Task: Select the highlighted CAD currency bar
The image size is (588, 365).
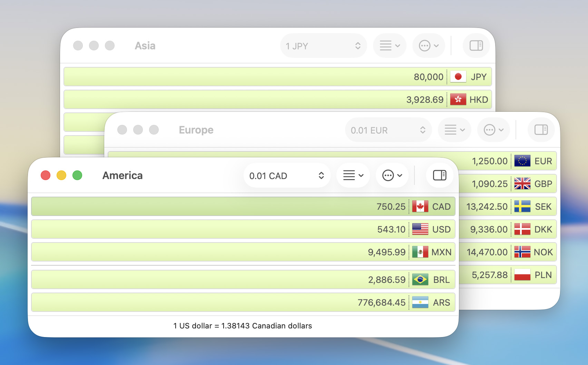Action: [x=242, y=206]
